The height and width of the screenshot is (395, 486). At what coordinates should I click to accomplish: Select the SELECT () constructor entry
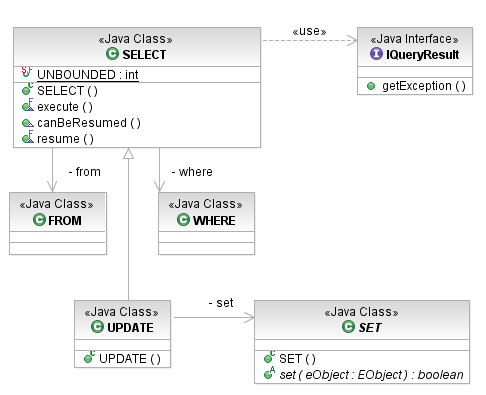click(x=67, y=91)
